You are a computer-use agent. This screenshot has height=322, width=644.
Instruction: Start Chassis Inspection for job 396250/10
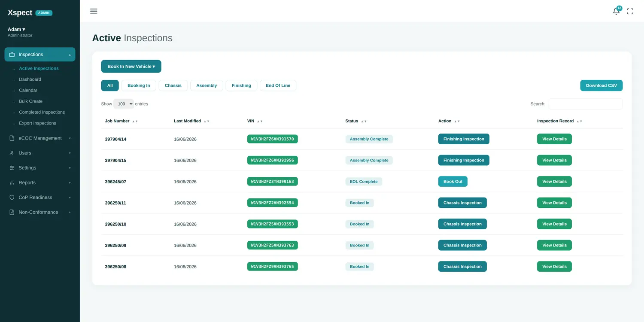[x=462, y=224]
